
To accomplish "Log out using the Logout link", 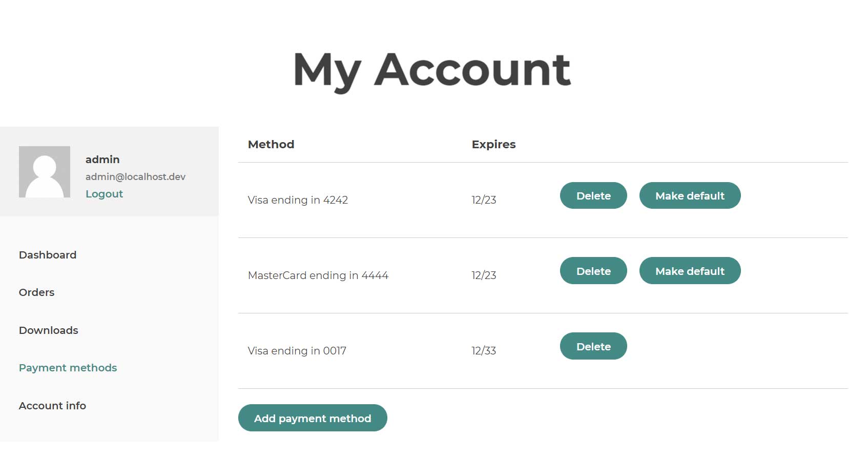I will pyautogui.click(x=104, y=194).
